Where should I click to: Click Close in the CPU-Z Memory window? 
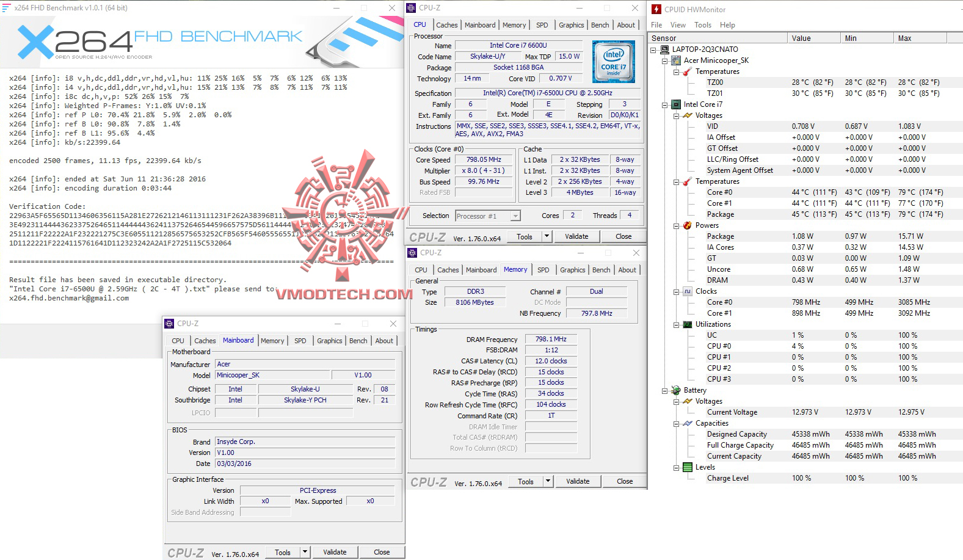click(x=625, y=481)
